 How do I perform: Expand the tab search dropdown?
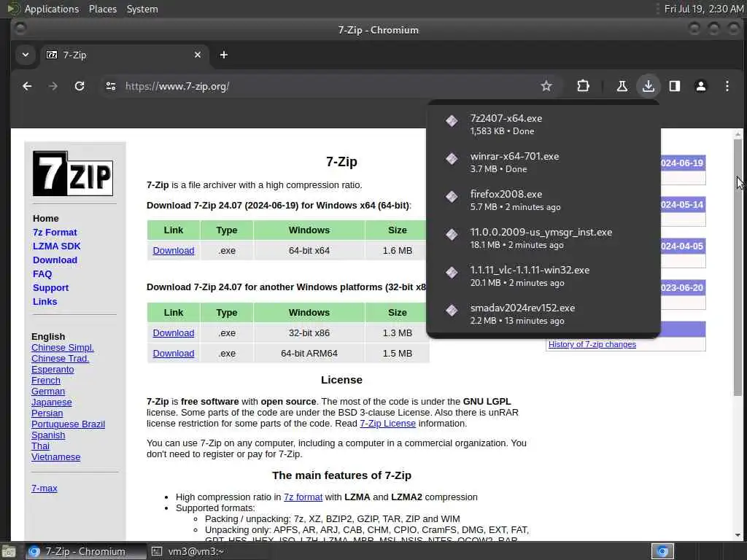26,55
